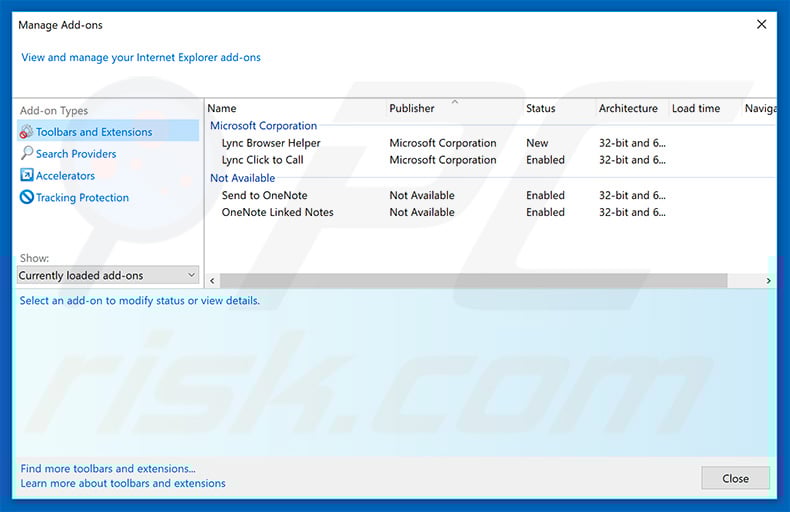Select Toolbars and Extensions add-on type

click(x=108, y=131)
